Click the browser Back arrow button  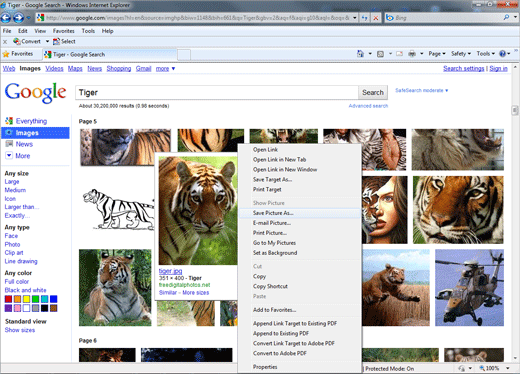[x=6, y=18]
